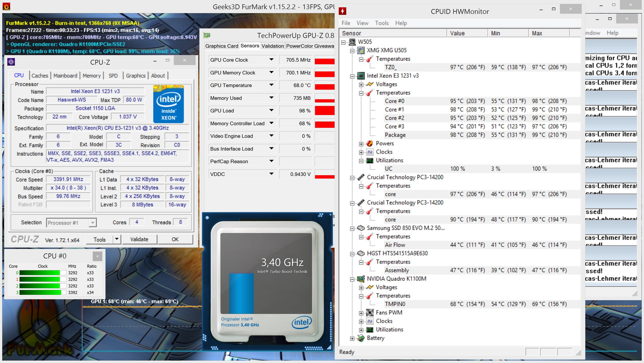
Task: Click the HGST HTS541515A9E630 drive icon
Action: click(x=361, y=253)
